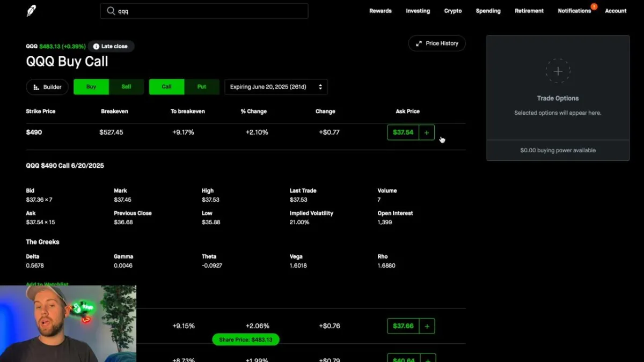Image resolution: width=644 pixels, height=362 pixels.
Task: Focus the search field containing qqq
Action: 204,11
